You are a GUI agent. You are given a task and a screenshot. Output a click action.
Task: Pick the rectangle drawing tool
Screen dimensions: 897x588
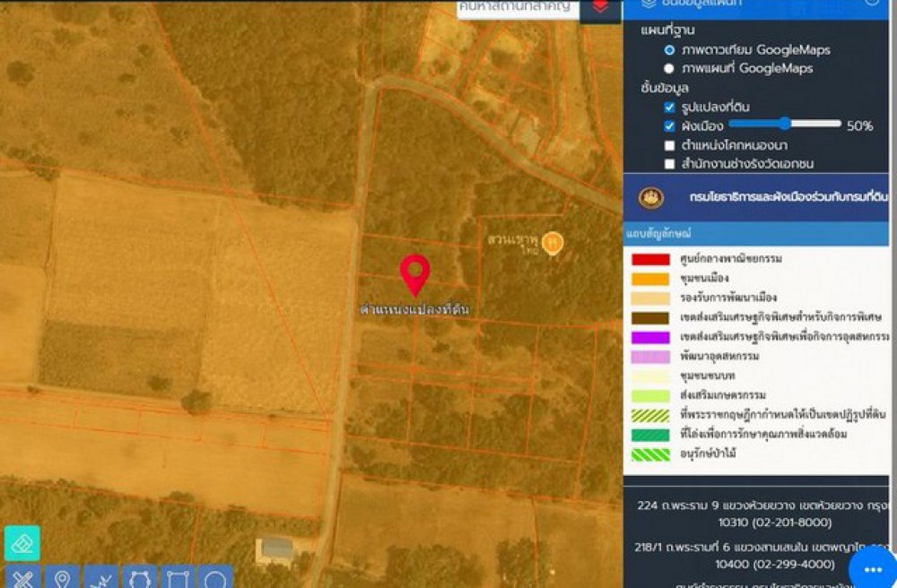(178, 578)
